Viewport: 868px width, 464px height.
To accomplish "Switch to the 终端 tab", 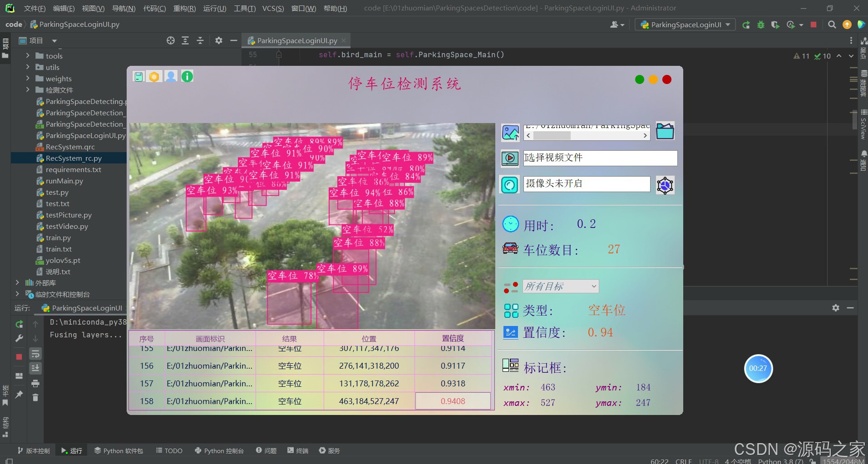I will 297,450.
